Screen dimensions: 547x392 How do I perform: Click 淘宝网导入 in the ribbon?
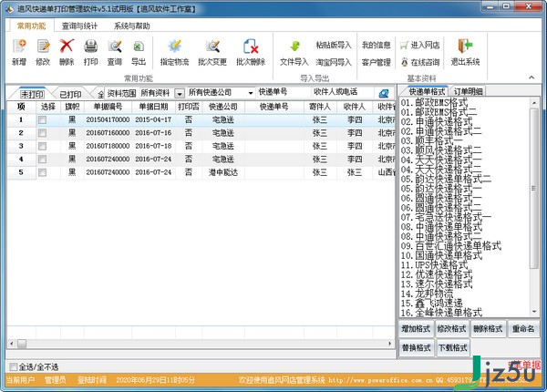pos(333,62)
